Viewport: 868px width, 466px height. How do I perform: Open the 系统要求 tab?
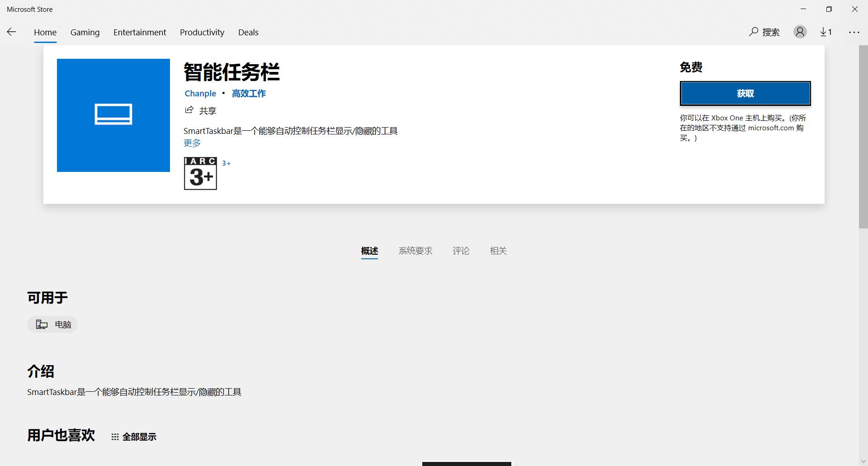[x=415, y=251]
